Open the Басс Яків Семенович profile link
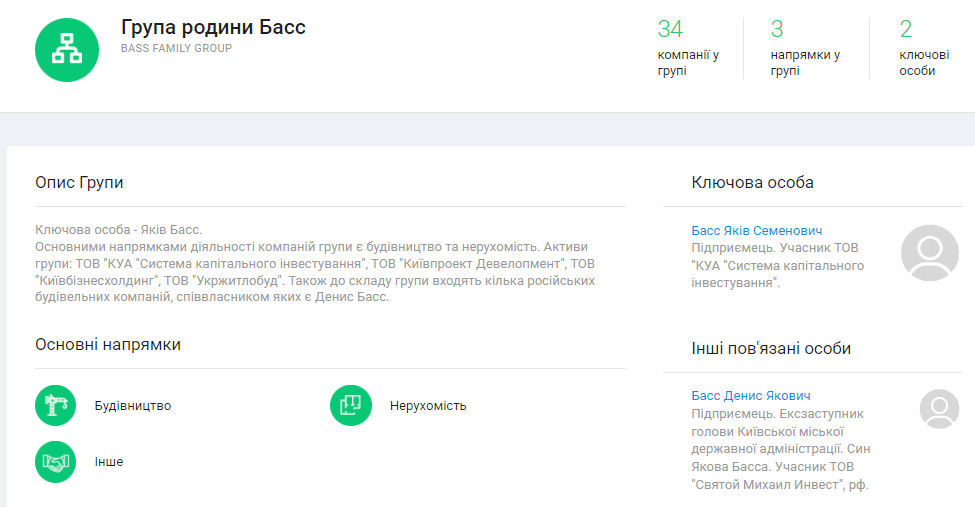Image resolution: width=975 pixels, height=507 pixels. pyautogui.click(x=757, y=231)
